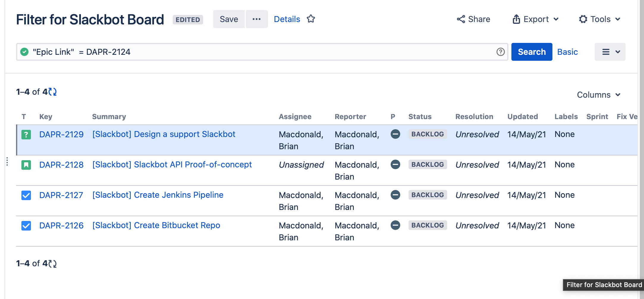Click the story type icon for DAPR-2128

point(26,165)
